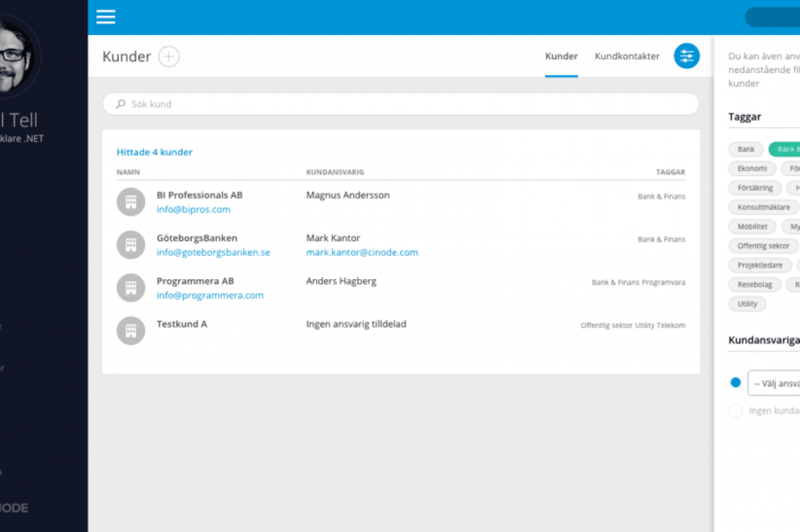The height and width of the screenshot is (532, 800).
Task: Click the mark.kantor@cinode.com email link
Action: point(362,253)
